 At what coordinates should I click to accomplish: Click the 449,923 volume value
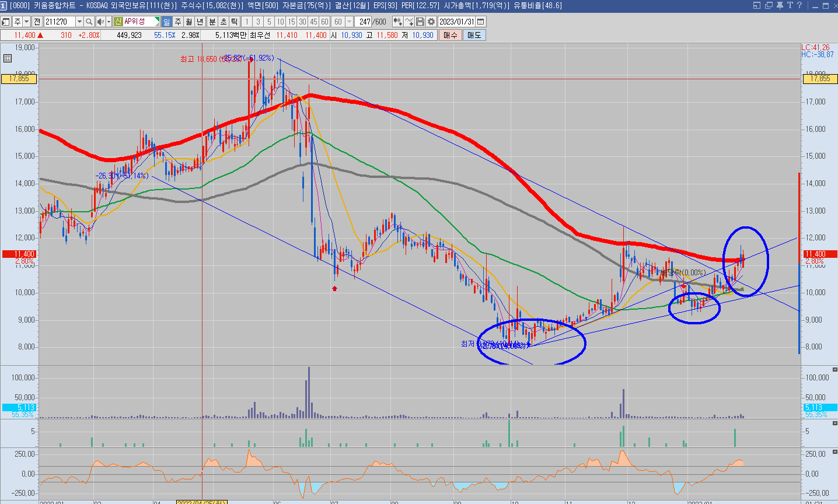pyautogui.click(x=129, y=35)
